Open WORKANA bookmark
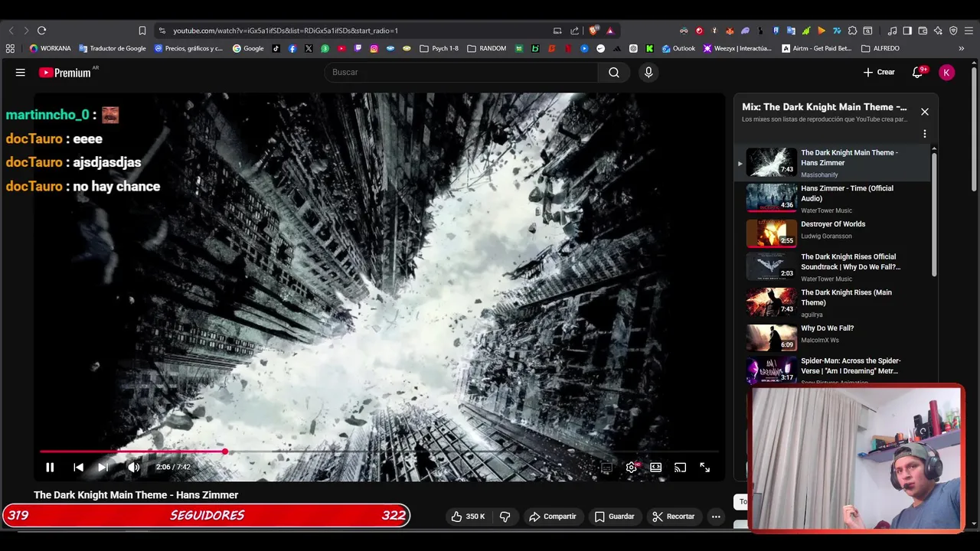Viewport: 980px width, 551px height. [x=50, y=48]
